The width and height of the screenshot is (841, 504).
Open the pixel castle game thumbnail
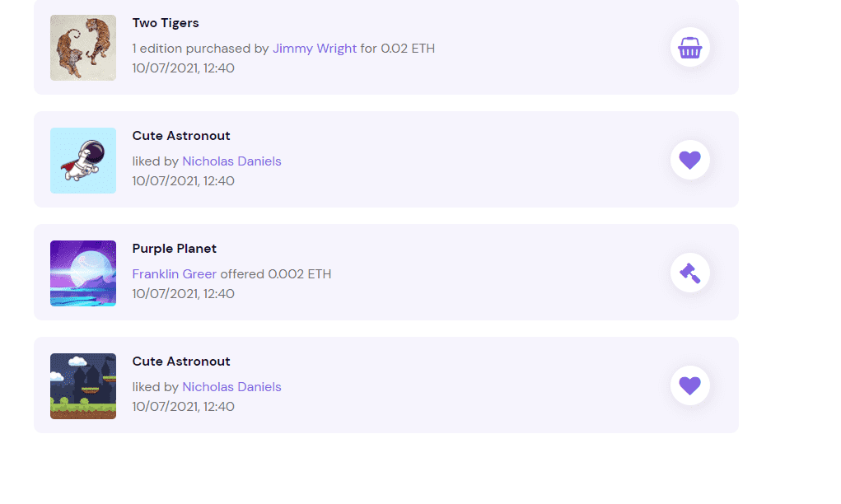(83, 386)
